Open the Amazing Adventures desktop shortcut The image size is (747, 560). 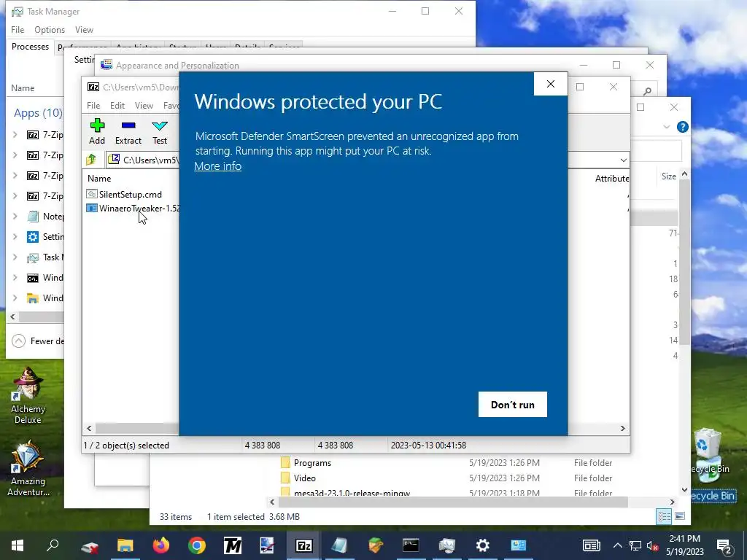pos(28,468)
